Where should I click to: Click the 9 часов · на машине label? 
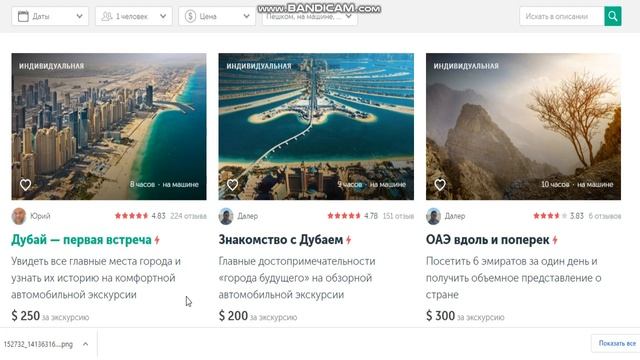coord(371,184)
